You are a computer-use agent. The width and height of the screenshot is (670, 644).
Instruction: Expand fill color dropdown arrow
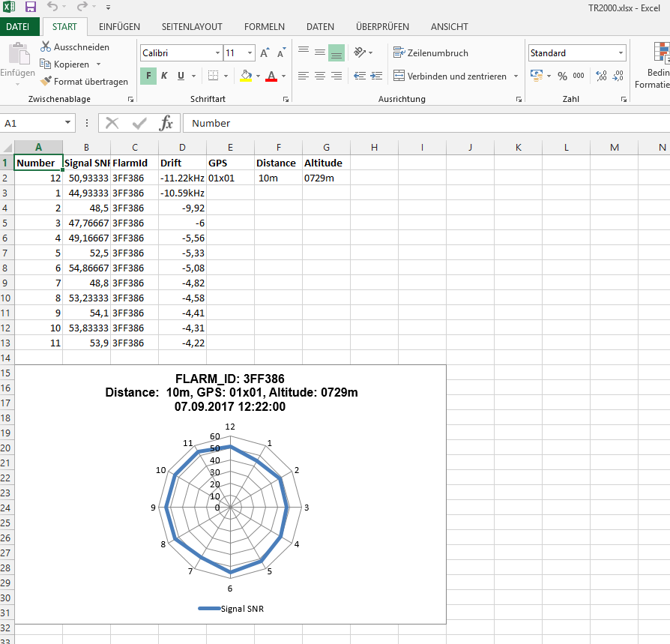258,76
